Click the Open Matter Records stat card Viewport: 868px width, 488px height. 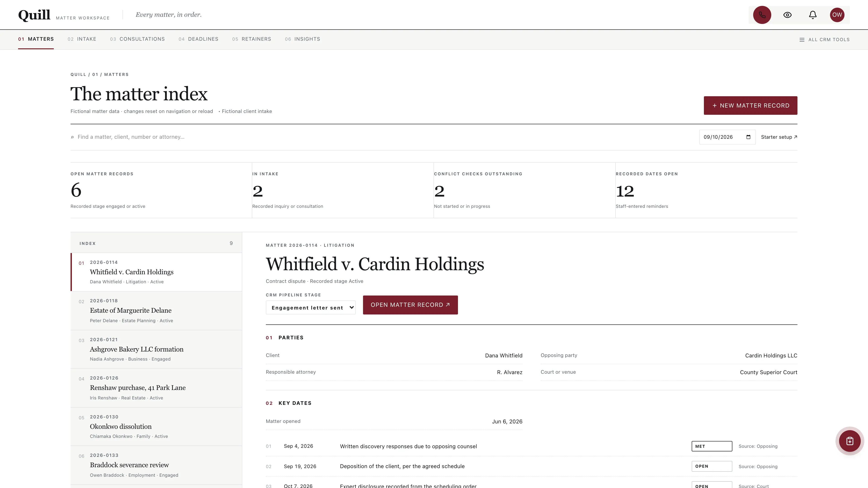click(x=161, y=190)
